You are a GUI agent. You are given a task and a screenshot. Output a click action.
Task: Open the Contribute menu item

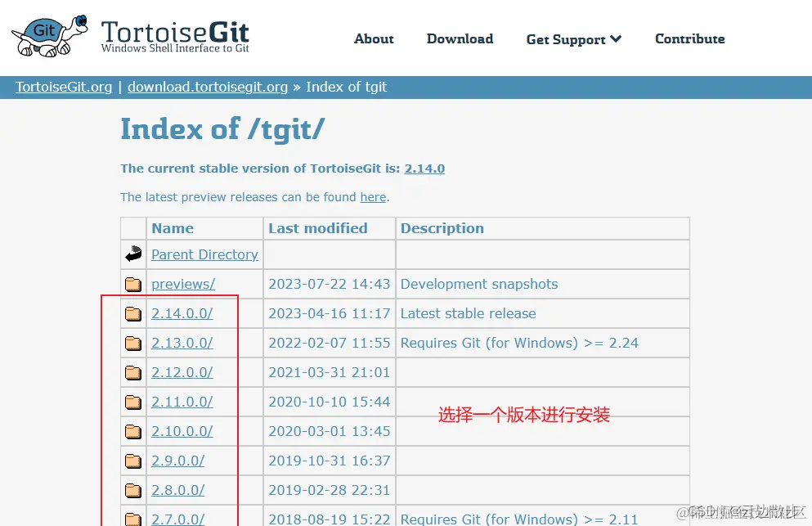coord(690,39)
